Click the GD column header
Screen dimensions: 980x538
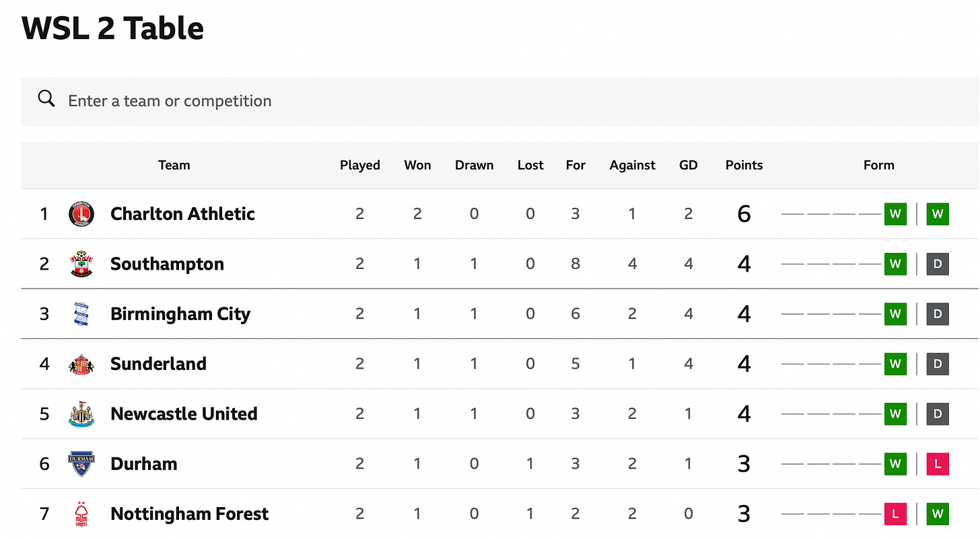pyautogui.click(x=688, y=165)
